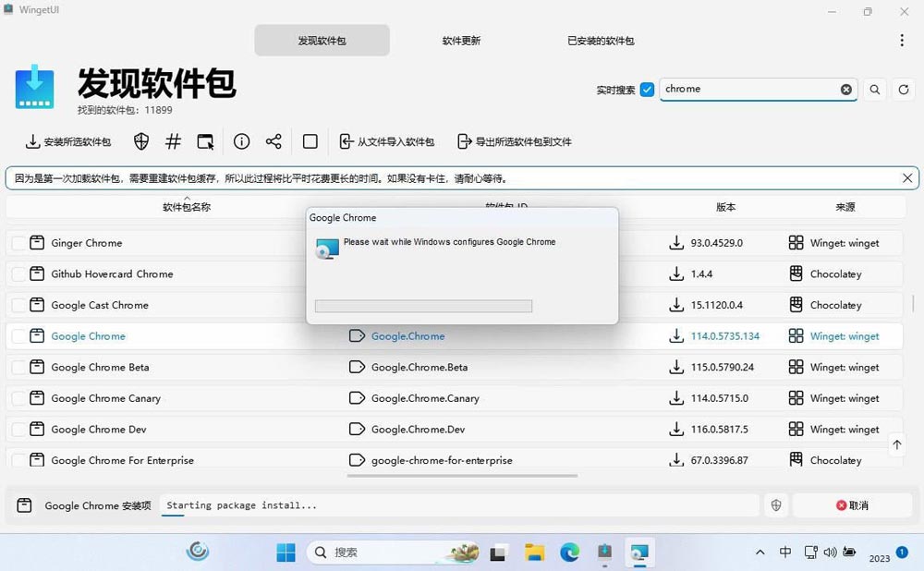The width and height of the screenshot is (924, 571).
Task: Click 安装所选软件包 toolbar button
Action: [x=67, y=141]
